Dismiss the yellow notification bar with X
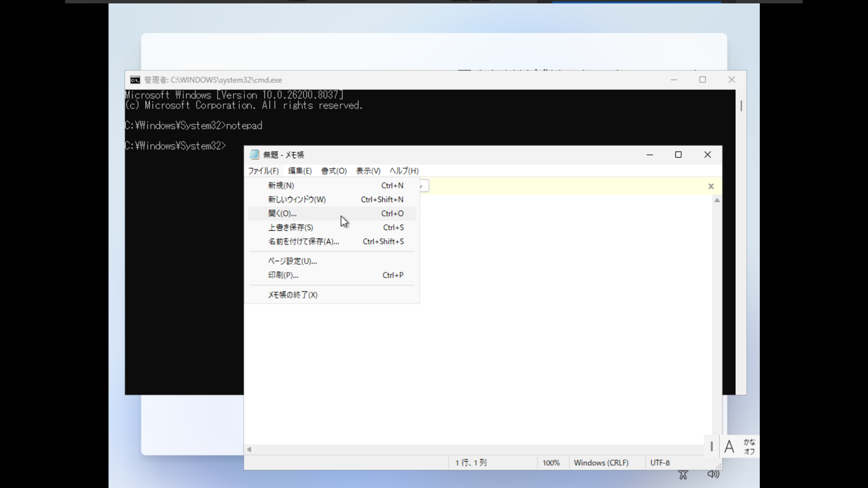This screenshot has height=488, width=868. [x=711, y=186]
